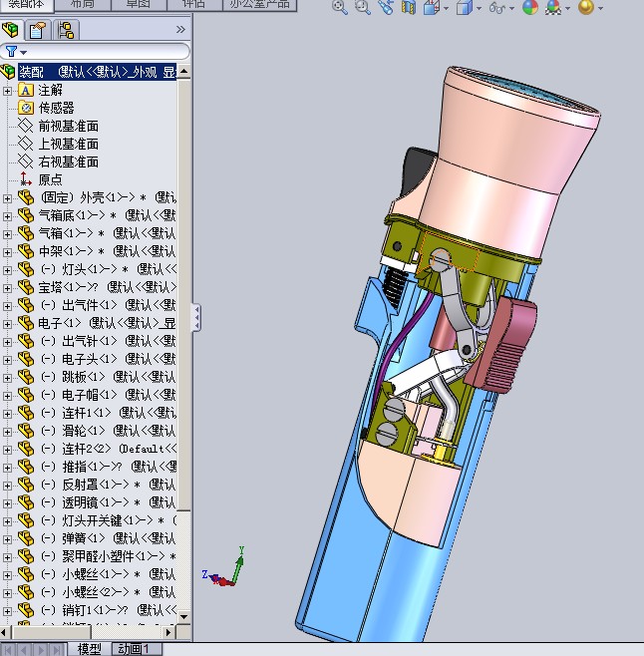Open the Display Style dropdown arrow

point(479,8)
